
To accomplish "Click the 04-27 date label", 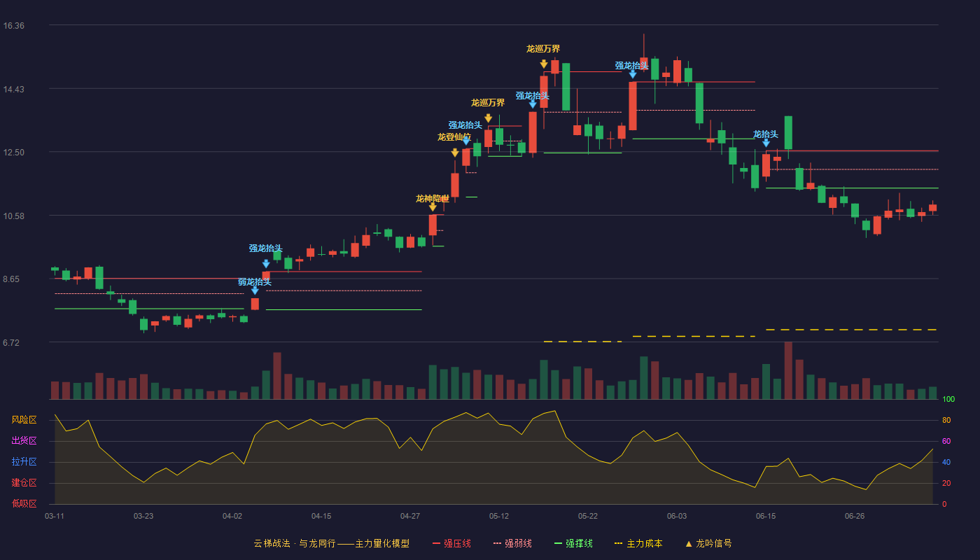I will click(410, 516).
